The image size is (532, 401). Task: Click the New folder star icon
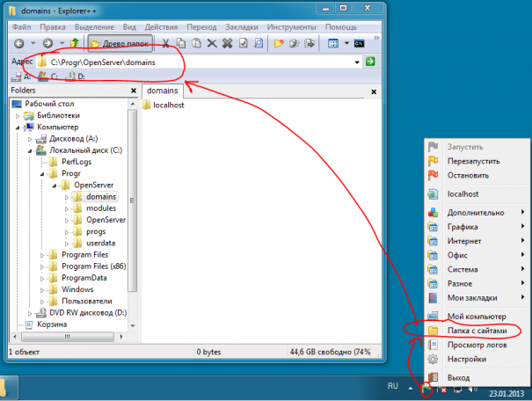(x=279, y=43)
